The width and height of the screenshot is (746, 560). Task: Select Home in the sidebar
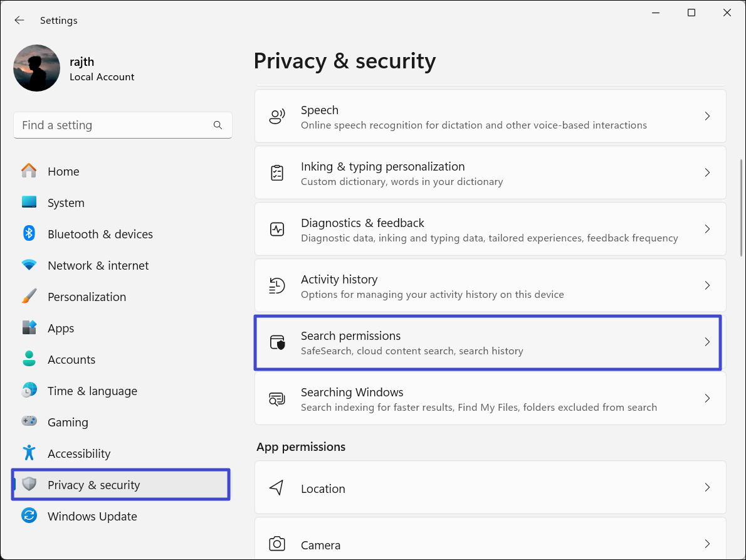click(x=63, y=171)
